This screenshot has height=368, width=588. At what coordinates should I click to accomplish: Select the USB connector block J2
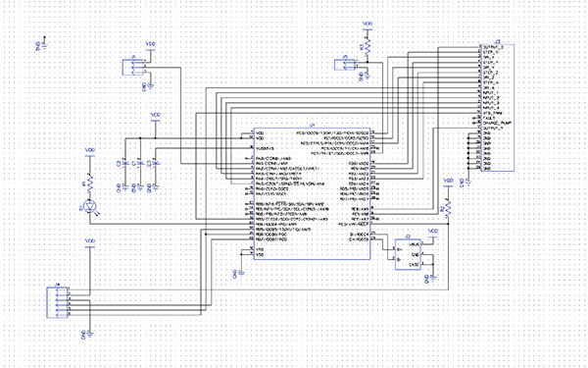point(408,254)
